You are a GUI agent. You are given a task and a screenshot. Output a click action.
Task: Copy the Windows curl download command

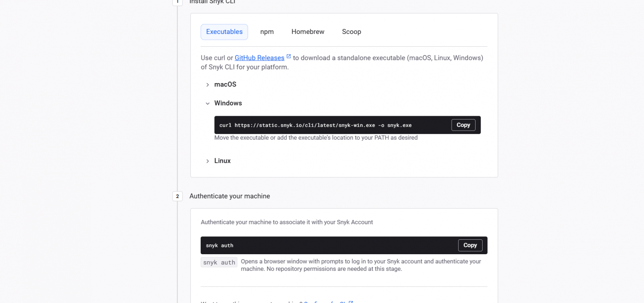coord(463,125)
